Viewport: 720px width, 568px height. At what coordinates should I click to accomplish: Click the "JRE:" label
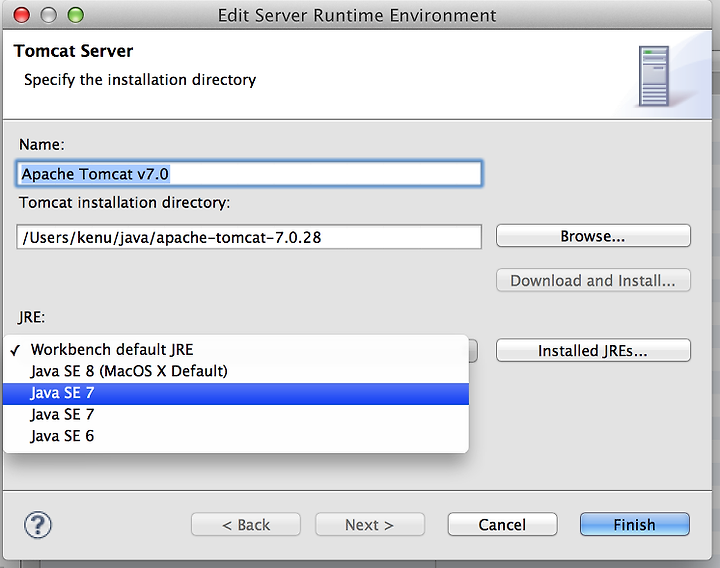(x=32, y=317)
